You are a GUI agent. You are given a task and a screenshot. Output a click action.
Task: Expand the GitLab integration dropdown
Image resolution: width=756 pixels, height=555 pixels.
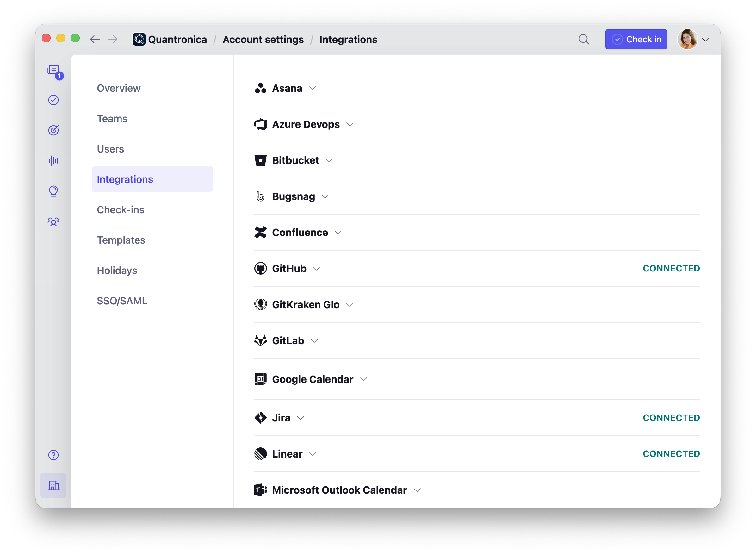click(x=315, y=340)
